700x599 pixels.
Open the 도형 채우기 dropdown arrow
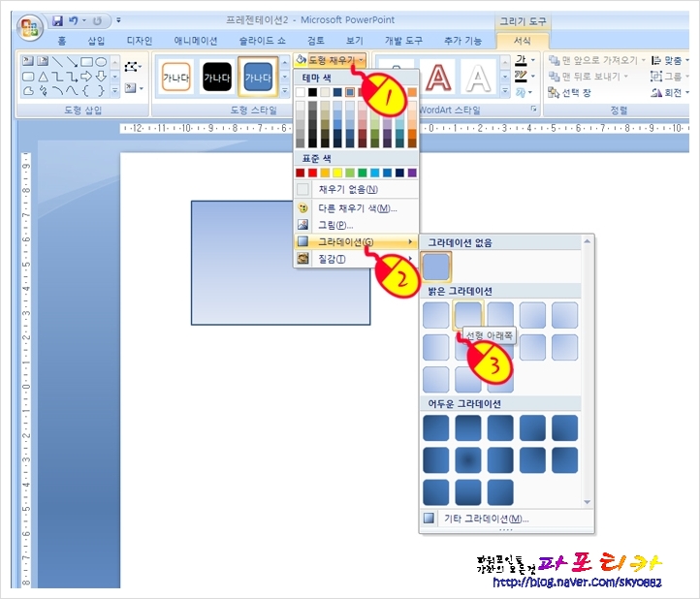[362, 60]
